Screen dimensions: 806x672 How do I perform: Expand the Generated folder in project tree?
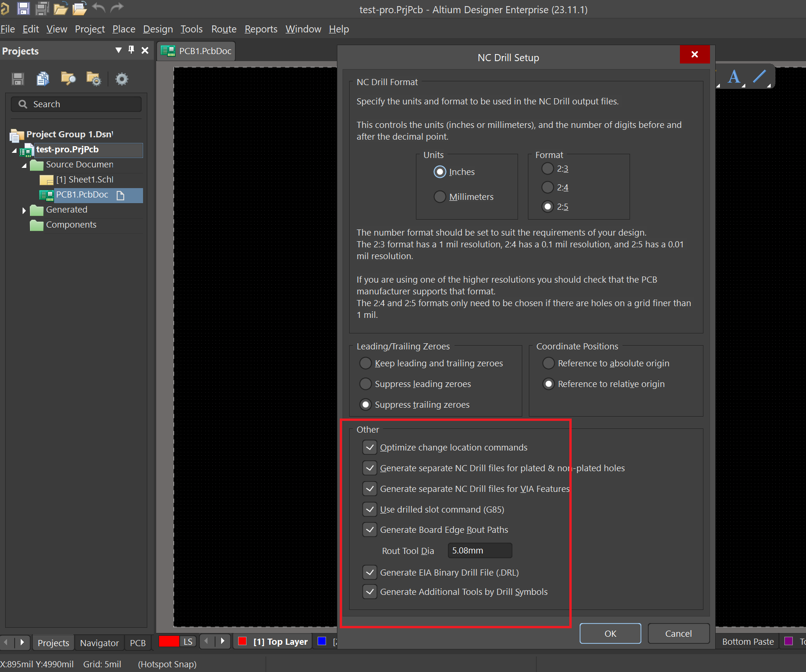click(x=24, y=210)
